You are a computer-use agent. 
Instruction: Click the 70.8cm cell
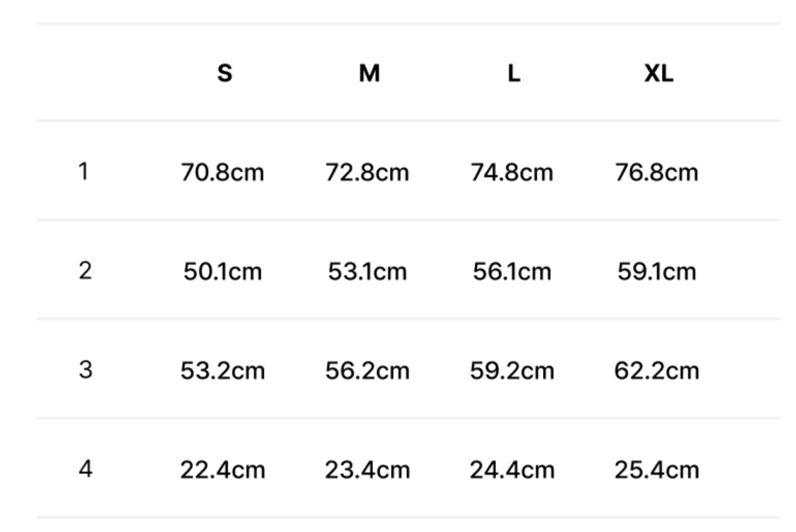(x=222, y=173)
